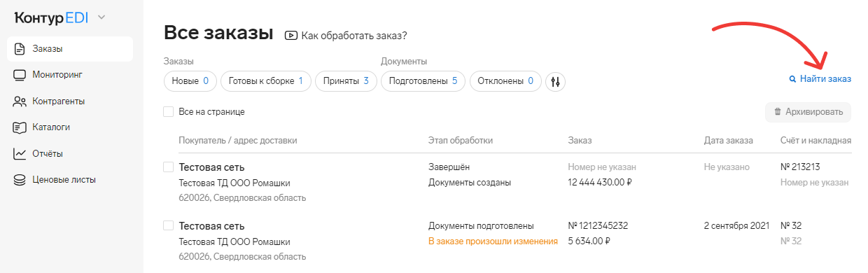The width and height of the screenshot is (868, 273).
Task: Open the Отчёты chart icon
Action: 20,153
